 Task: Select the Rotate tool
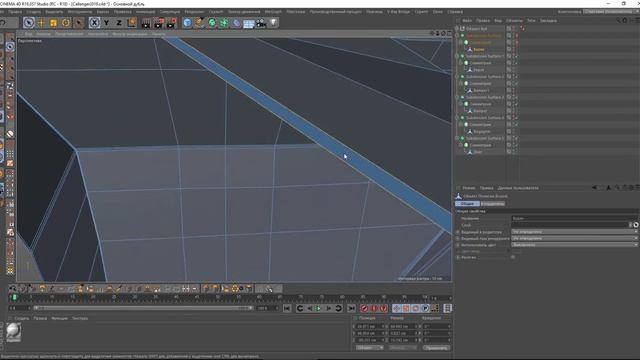tap(66, 23)
